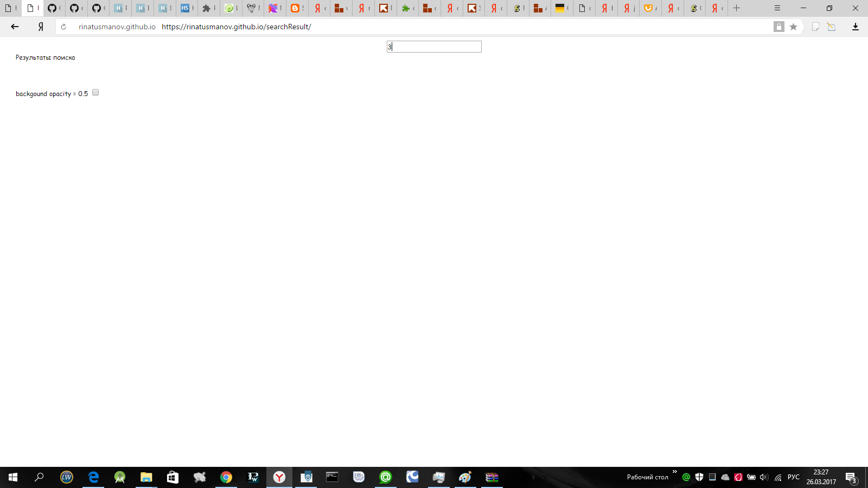Toggle the bookmark star in address bar
The width and height of the screenshot is (868, 488).
(793, 25)
